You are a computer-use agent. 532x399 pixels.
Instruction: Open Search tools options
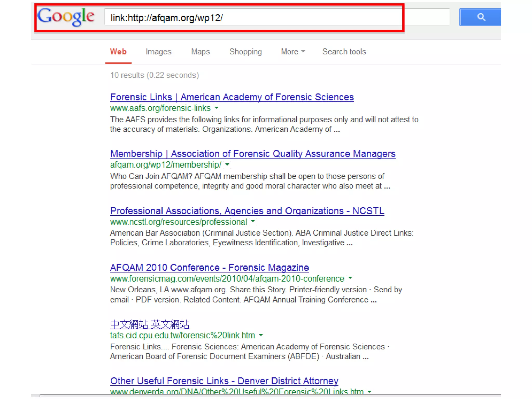344,52
